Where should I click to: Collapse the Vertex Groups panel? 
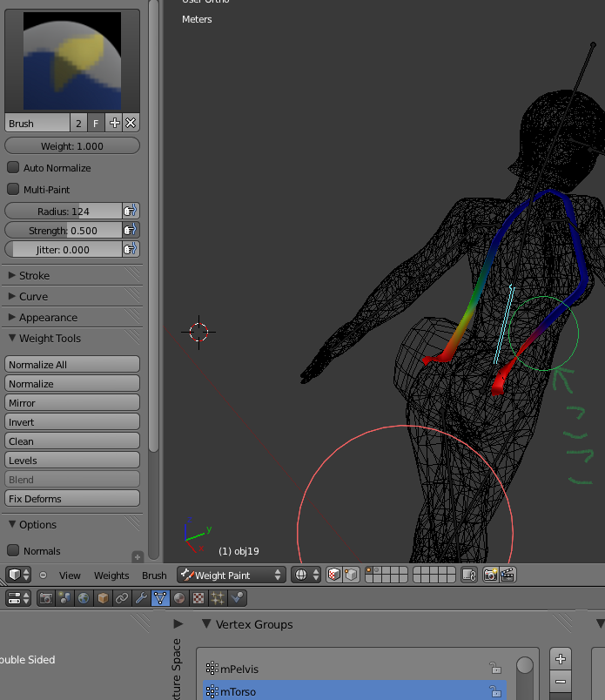click(x=206, y=623)
